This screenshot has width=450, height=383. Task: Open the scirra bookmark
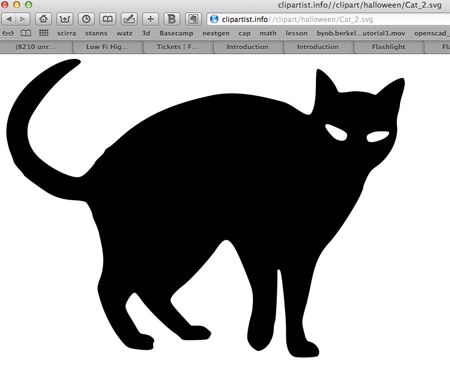(x=67, y=33)
